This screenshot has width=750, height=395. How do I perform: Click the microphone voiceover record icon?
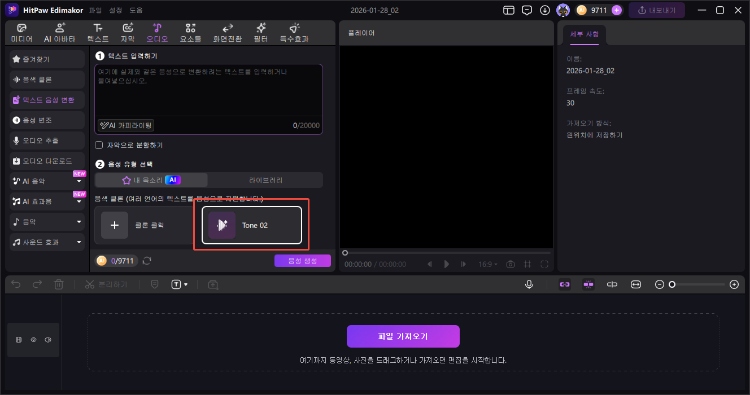(529, 285)
